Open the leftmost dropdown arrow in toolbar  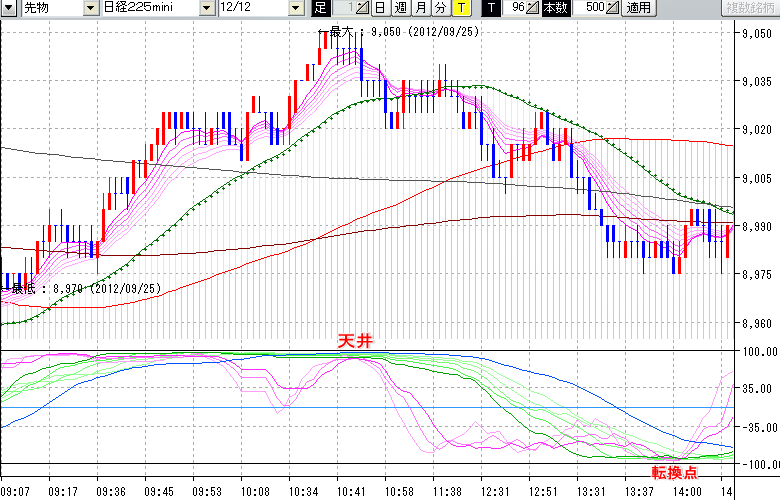(x=9, y=8)
